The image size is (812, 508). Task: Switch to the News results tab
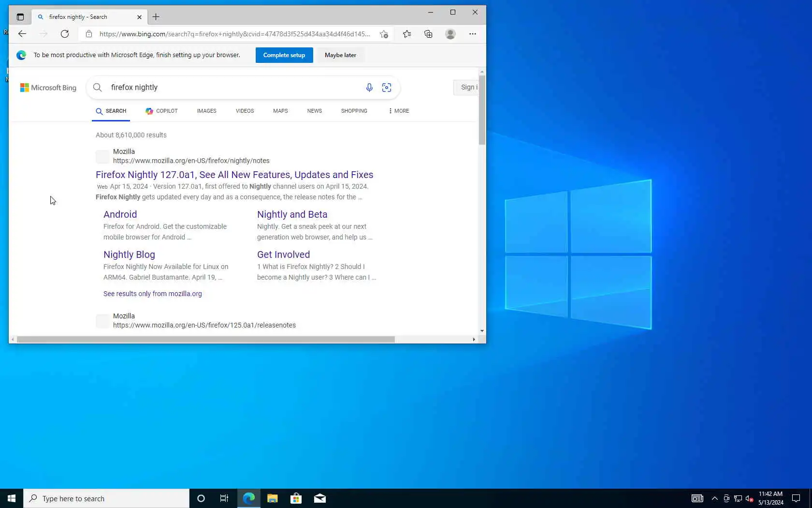click(314, 111)
